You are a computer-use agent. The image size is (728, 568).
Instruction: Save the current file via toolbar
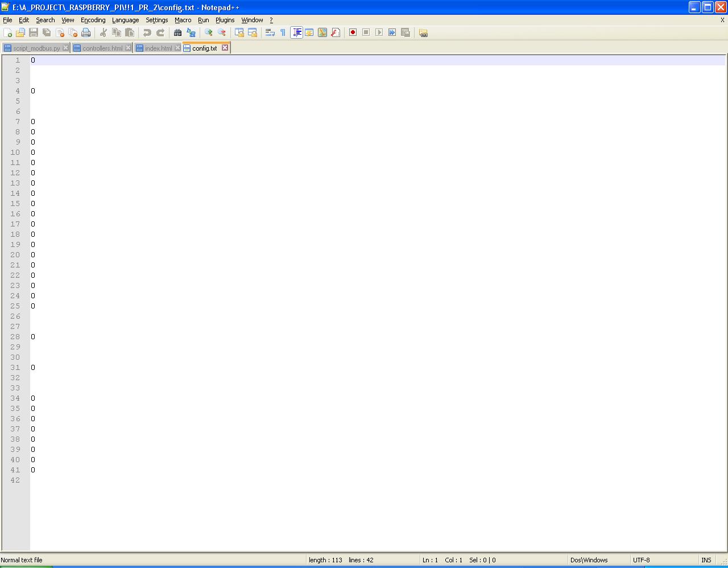coord(34,32)
